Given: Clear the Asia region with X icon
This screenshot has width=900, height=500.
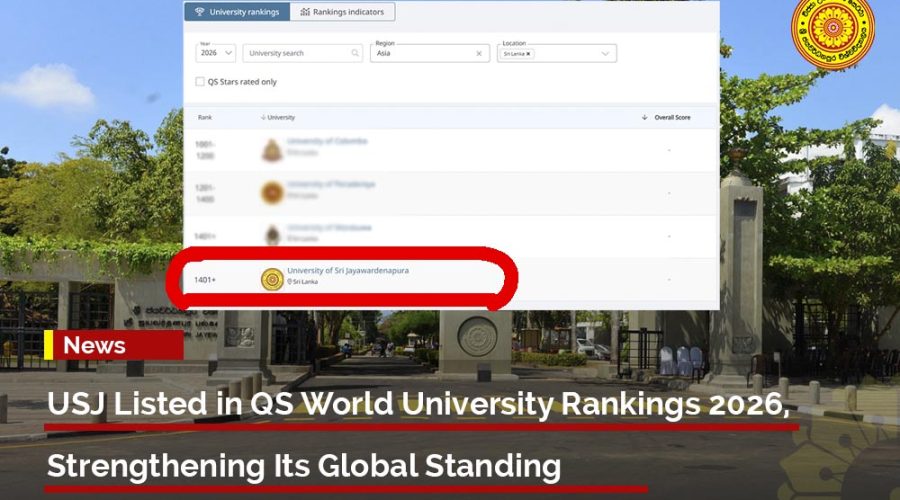Looking at the screenshot, I should coord(479,53).
